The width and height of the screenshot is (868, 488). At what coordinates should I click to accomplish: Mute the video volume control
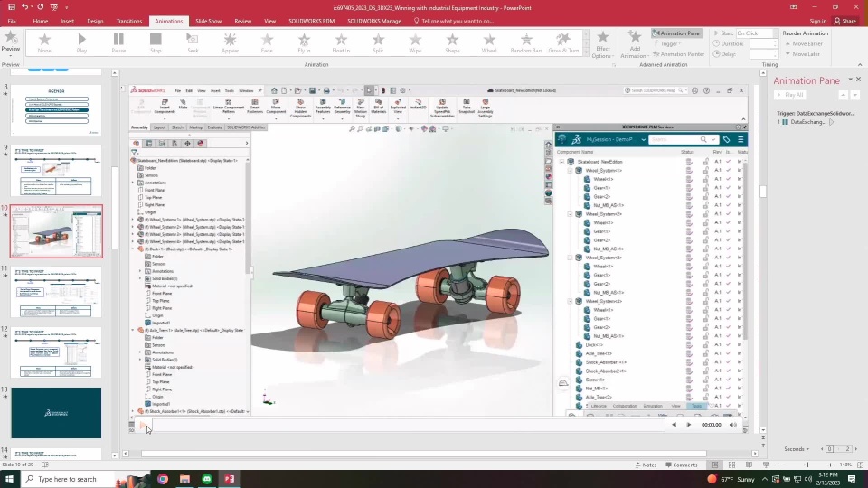tap(733, 425)
